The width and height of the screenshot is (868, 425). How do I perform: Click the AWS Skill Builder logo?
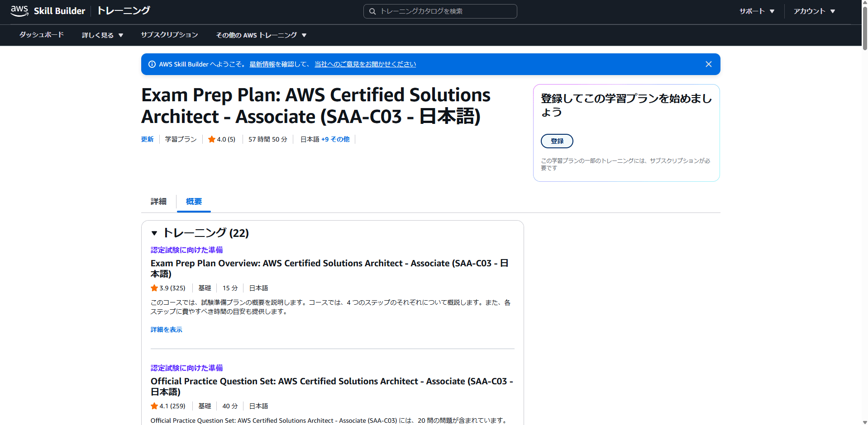click(48, 11)
